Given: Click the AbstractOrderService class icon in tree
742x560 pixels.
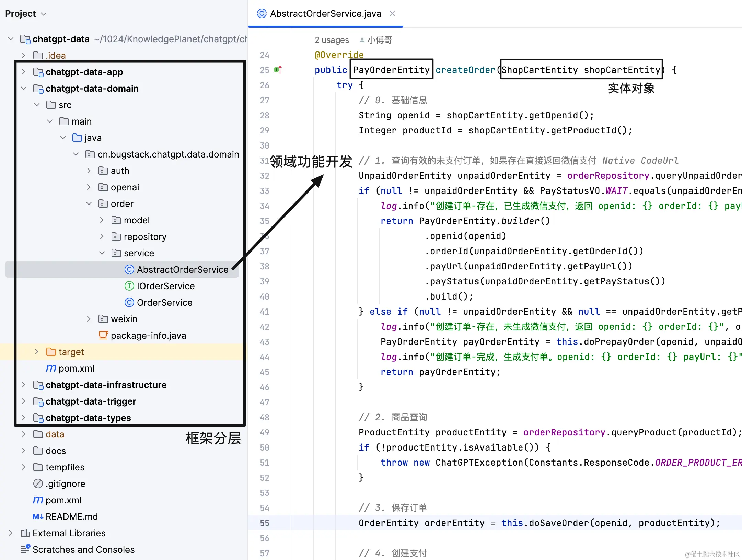Looking at the screenshot, I should pos(129,269).
